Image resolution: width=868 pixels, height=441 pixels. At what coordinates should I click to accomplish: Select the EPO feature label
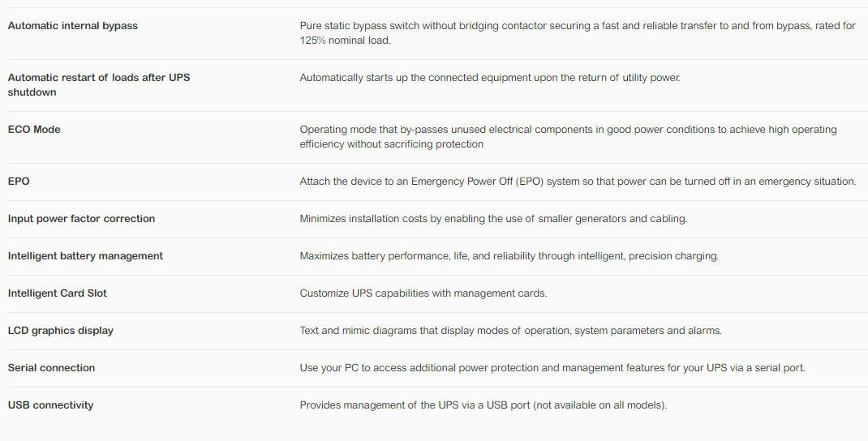(x=19, y=182)
